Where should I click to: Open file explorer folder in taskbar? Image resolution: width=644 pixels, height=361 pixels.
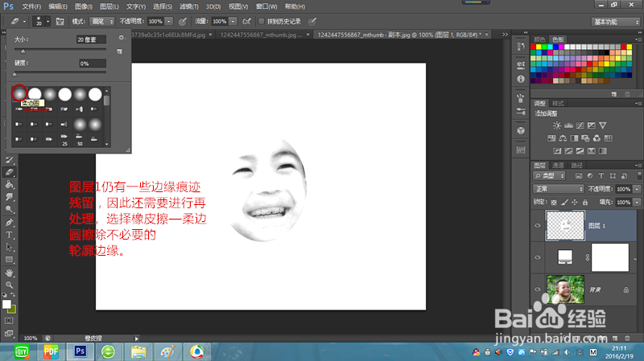pyautogui.click(x=138, y=351)
